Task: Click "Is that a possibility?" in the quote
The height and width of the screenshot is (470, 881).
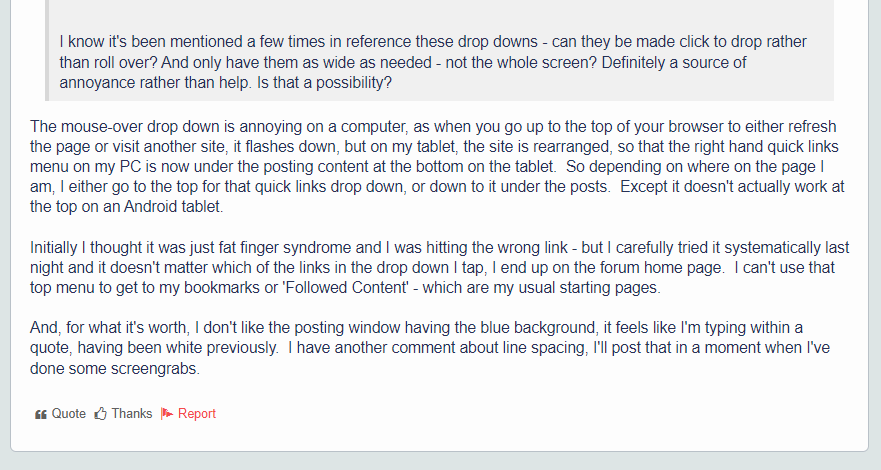Action: (324, 83)
